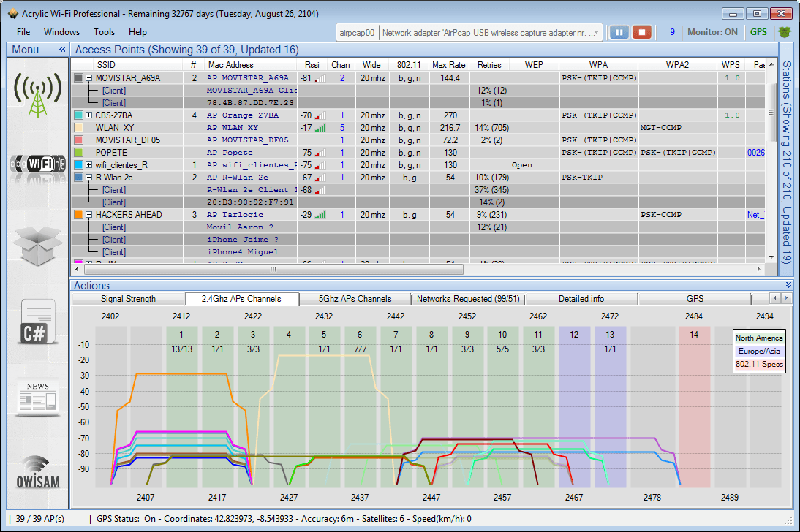The height and width of the screenshot is (532, 800).
Task: Open the Stations vertical side panel
Action: click(x=786, y=161)
